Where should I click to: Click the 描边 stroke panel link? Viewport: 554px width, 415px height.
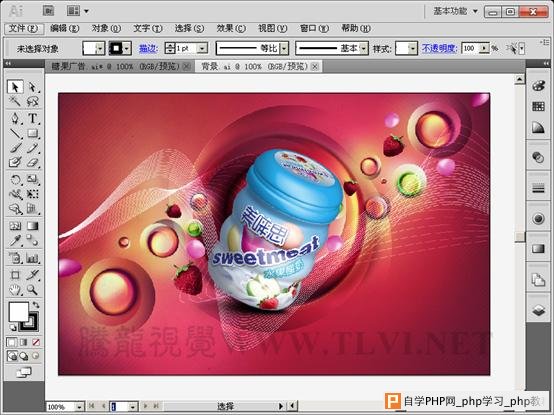[148, 48]
